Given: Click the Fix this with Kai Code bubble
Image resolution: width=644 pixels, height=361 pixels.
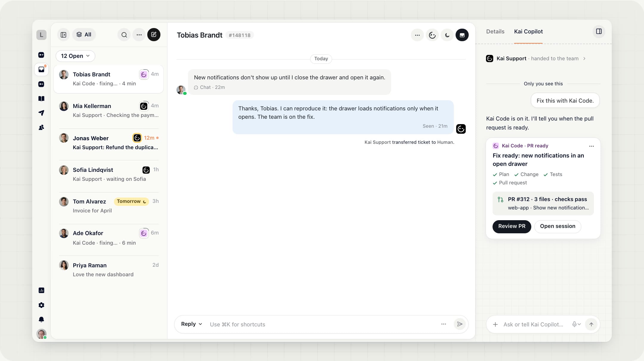Looking at the screenshot, I should tap(565, 101).
